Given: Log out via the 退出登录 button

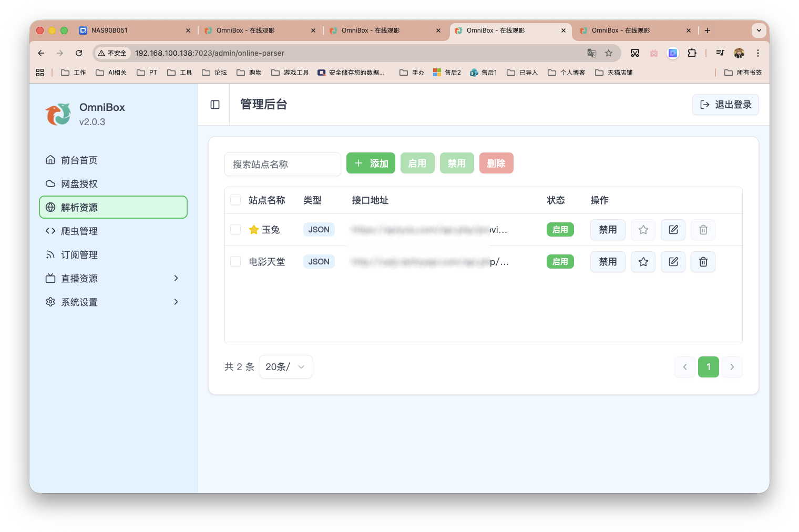Looking at the screenshot, I should pos(725,105).
